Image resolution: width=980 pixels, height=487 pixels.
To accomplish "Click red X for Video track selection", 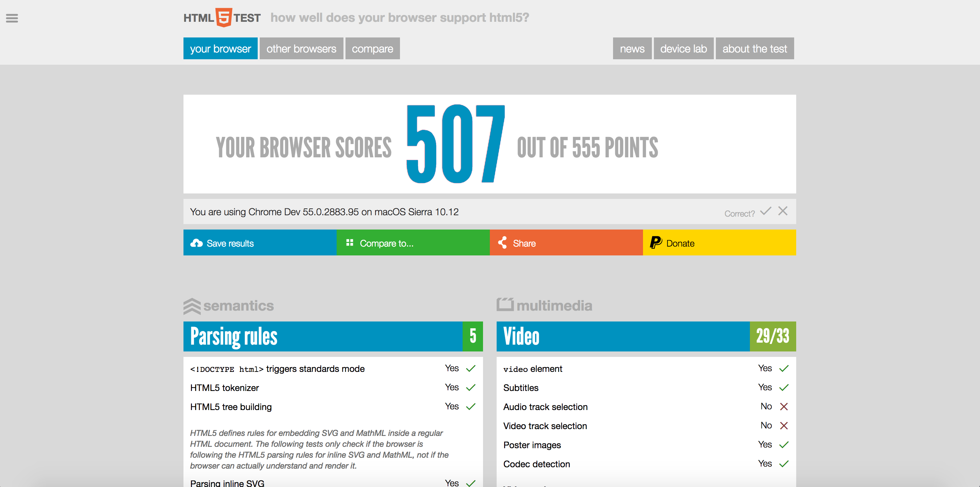I will (x=784, y=425).
